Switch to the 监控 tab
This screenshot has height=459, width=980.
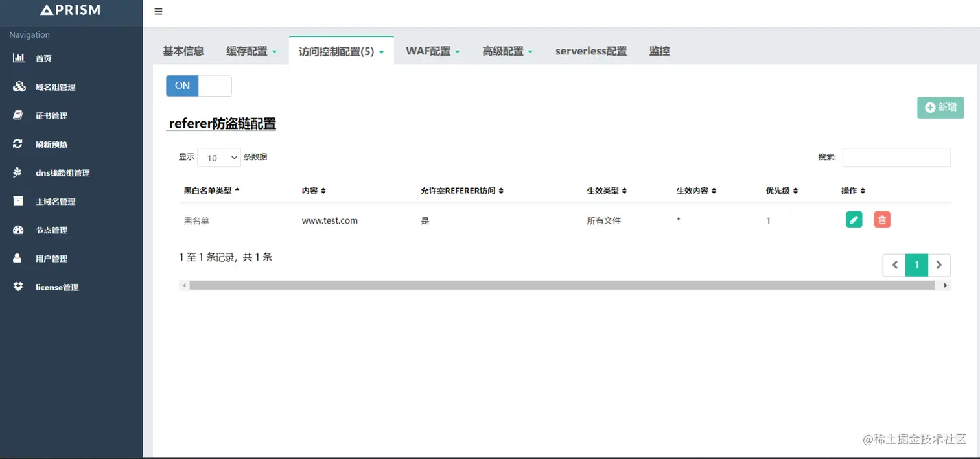(659, 51)
